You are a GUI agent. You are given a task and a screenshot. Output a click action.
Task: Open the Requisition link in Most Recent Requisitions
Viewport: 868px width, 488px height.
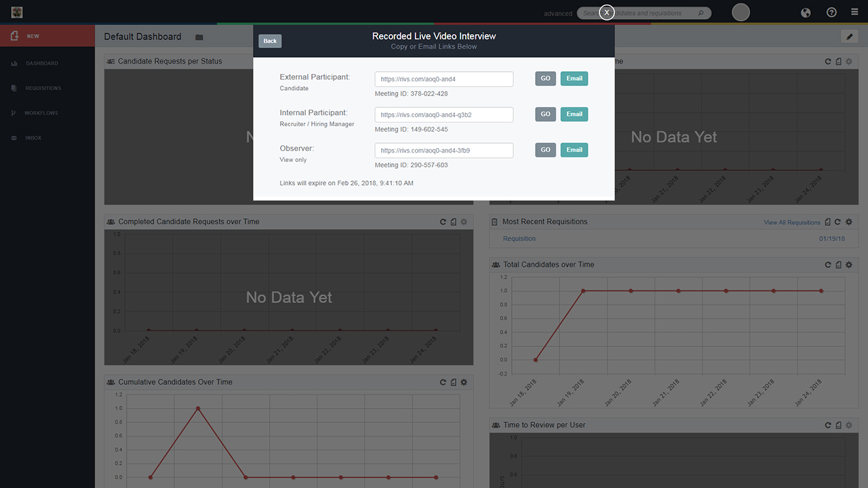519,239
